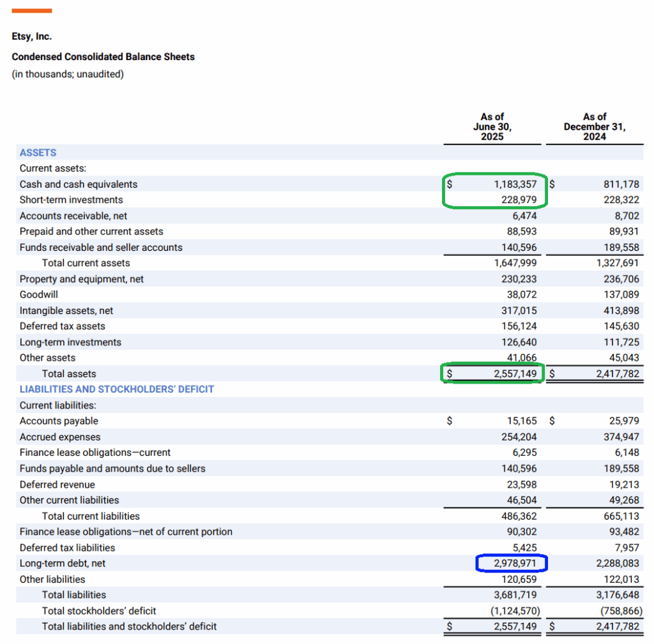Select 'Short-term investments' row label

click(72, 200)
